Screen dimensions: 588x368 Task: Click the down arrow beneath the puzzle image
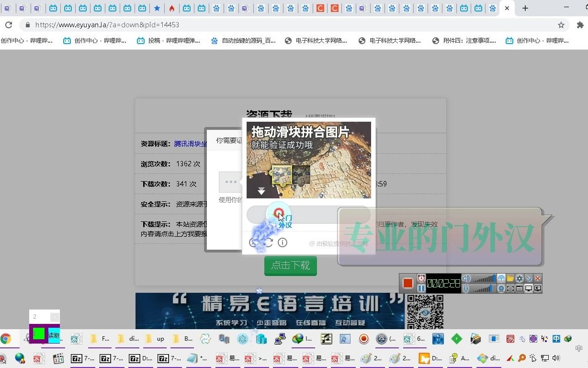click(x=261, y=191)
